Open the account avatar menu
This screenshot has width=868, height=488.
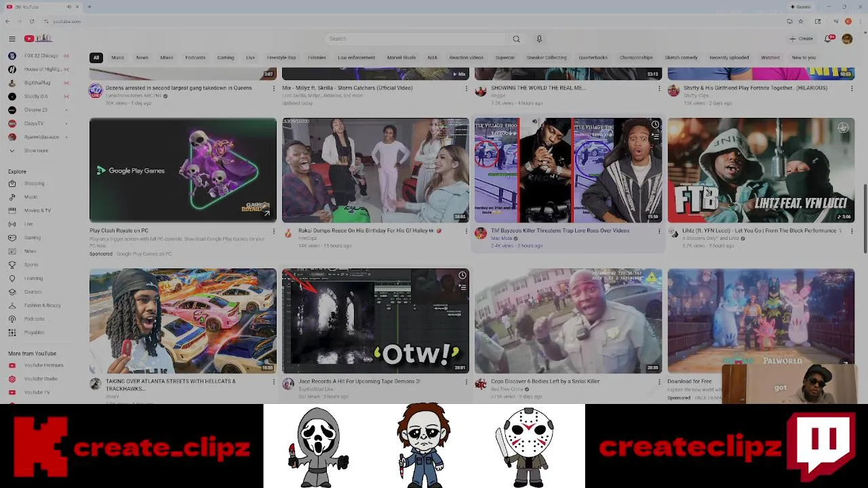(847, 39)
